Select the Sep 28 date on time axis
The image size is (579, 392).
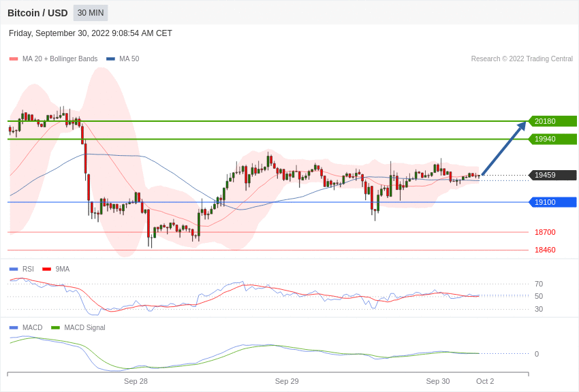(136, 381)
